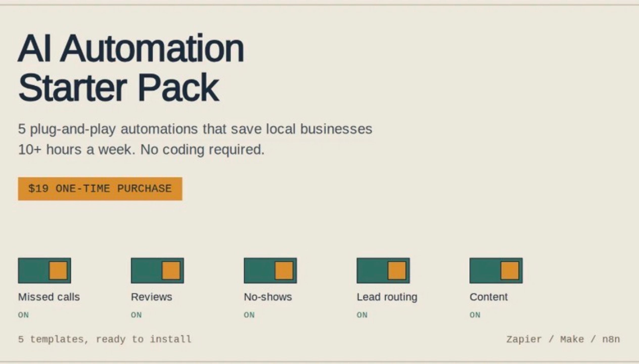Viewport: 639px width, 364px height.
Task: Click the Content label
Action: (x=489, y=297)
